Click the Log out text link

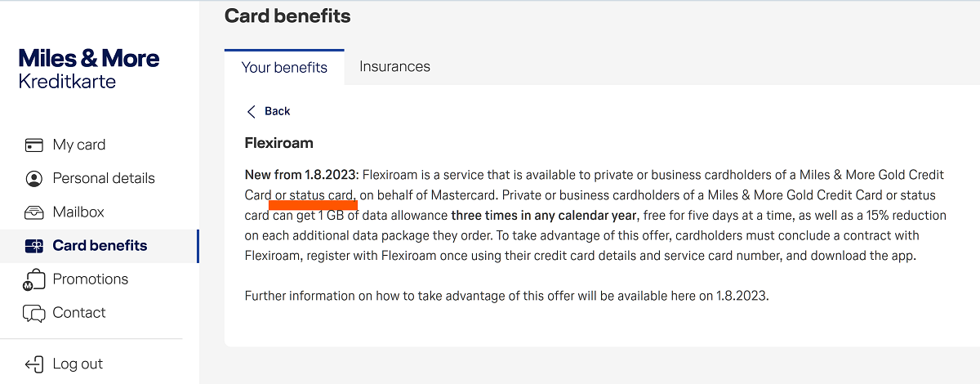click(x=78, y=364)
